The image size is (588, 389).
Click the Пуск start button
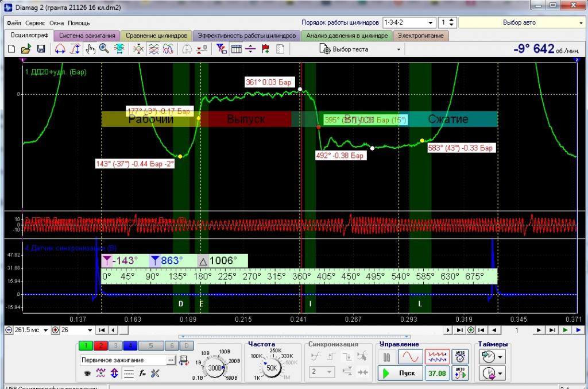[400, 373]
